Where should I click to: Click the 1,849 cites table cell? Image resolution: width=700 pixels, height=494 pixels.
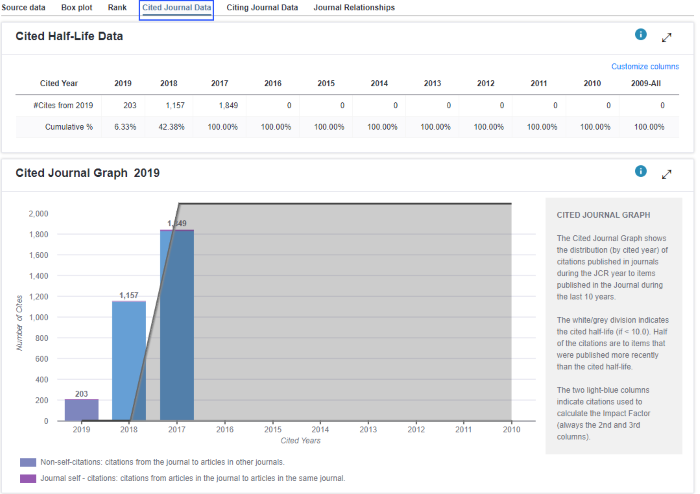coord(228,105)
